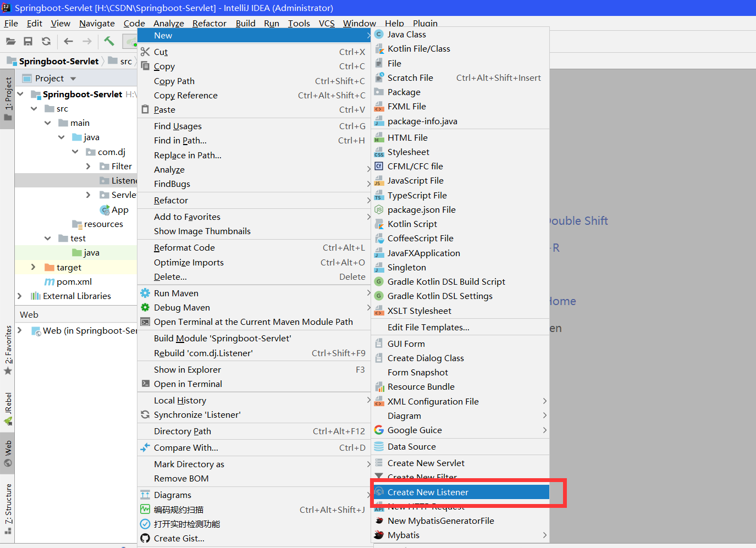
Task: Expand Web (in Springboot-Servlet) node
Action: 20,330
